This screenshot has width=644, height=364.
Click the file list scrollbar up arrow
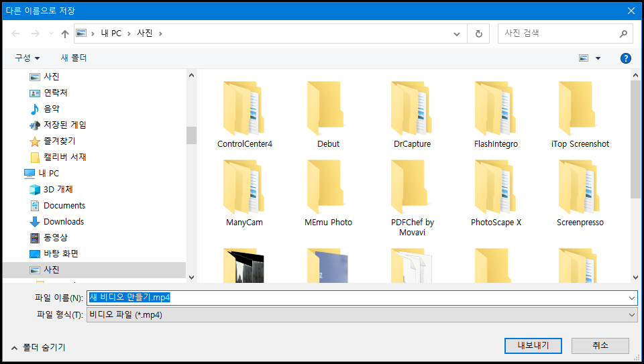(x=635, y=75)
